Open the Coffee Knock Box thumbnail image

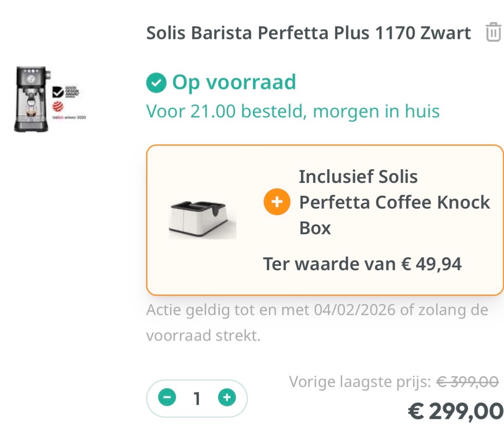pos(203,218)
